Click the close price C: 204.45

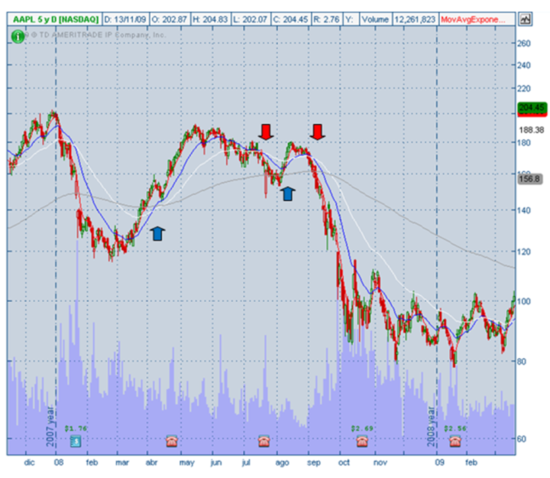point(291,19)
